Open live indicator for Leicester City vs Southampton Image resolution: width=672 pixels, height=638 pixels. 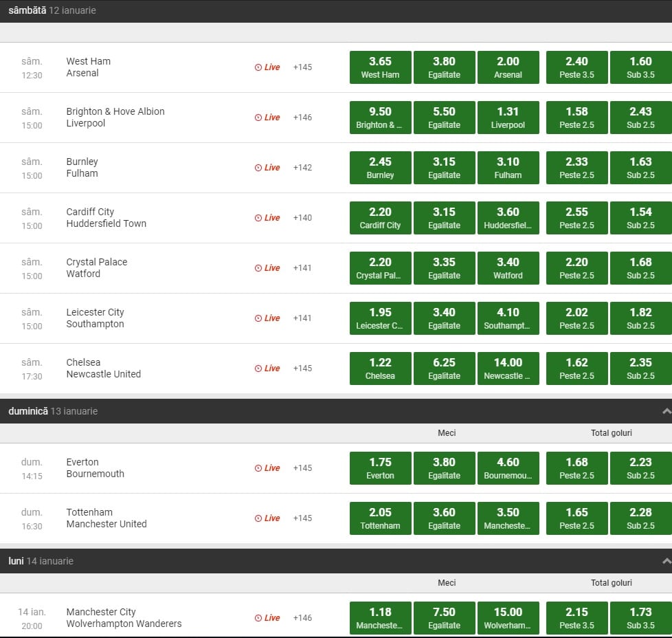(267, 318)
